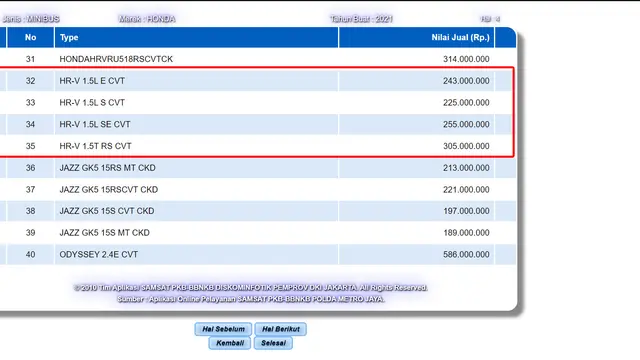640x360 pixels.
Task: Click row number 39
Action: click(x=31, y=233)
